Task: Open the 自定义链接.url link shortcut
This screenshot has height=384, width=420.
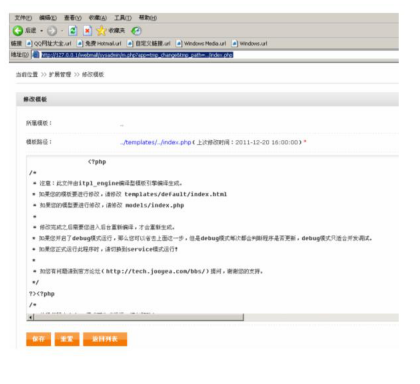Action: tap(149, 43)
